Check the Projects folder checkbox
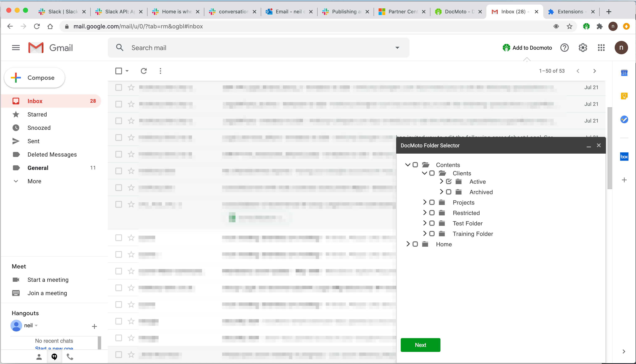This screenshot has height=364, width=636. pyautogui.click(x=432, y=202)
